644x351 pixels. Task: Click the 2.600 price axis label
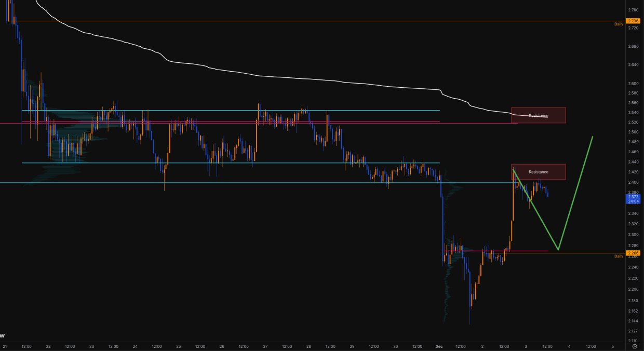click(633, 84)
